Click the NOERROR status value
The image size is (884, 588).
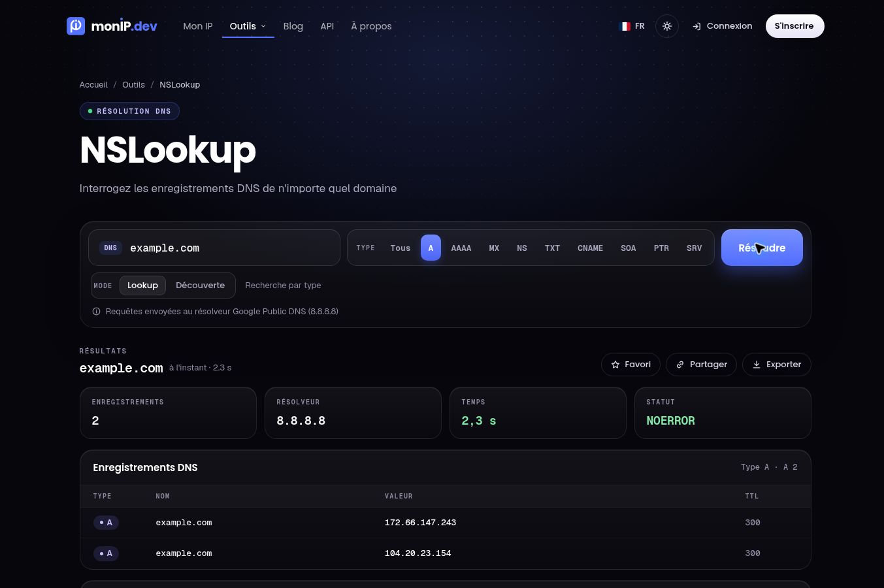point(670,421)
